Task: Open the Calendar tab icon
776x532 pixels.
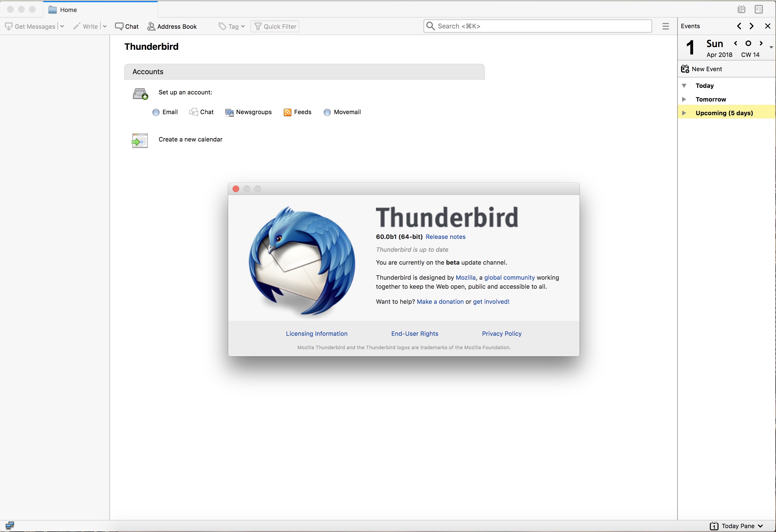Action: 742,9
